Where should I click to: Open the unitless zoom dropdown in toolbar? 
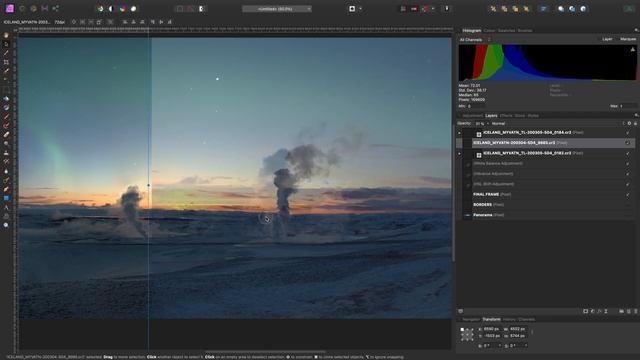click(x=277, y=9)
